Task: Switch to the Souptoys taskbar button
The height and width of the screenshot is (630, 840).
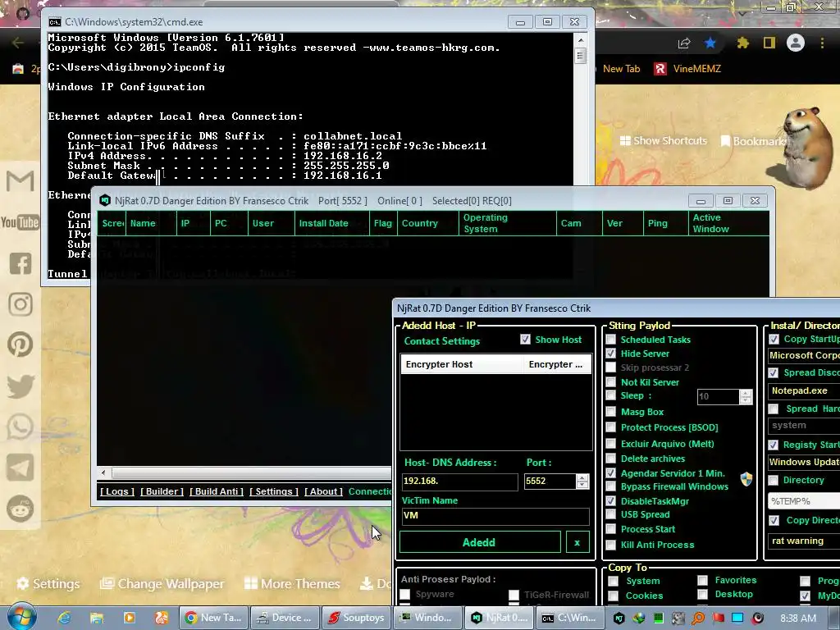Action: coord(356,618)
